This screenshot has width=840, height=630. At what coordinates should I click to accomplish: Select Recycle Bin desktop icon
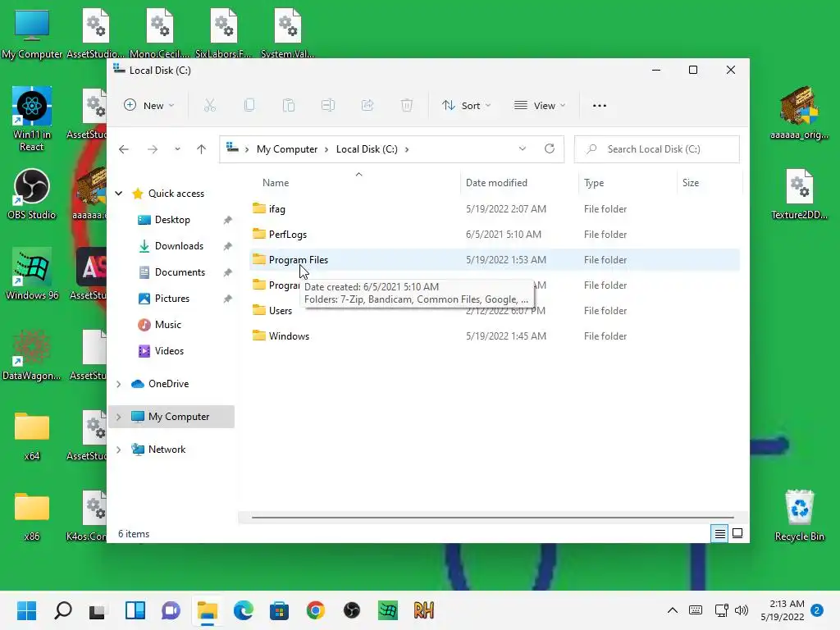click(x=799, y=515)
